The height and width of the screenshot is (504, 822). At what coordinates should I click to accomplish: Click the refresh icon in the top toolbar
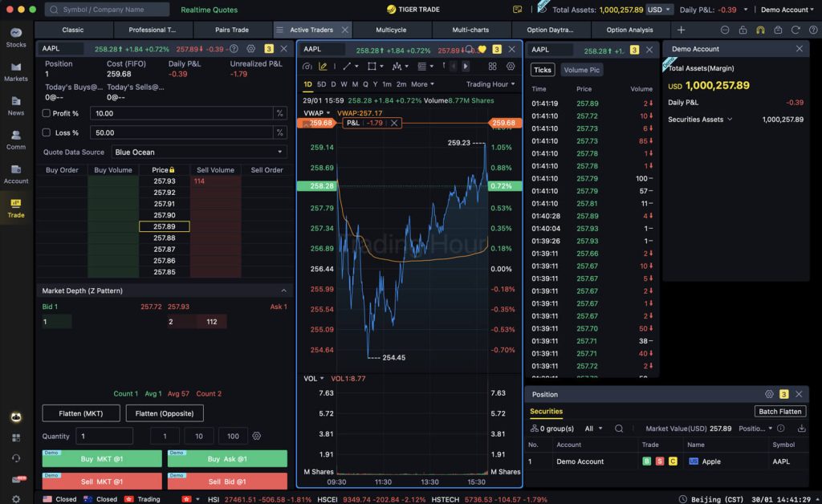795,30
